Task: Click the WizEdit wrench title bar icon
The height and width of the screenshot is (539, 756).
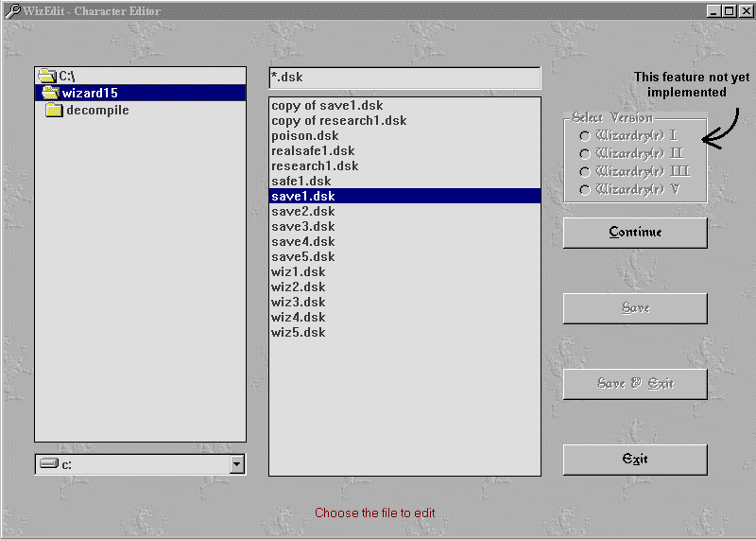Action: pos(12,10)
